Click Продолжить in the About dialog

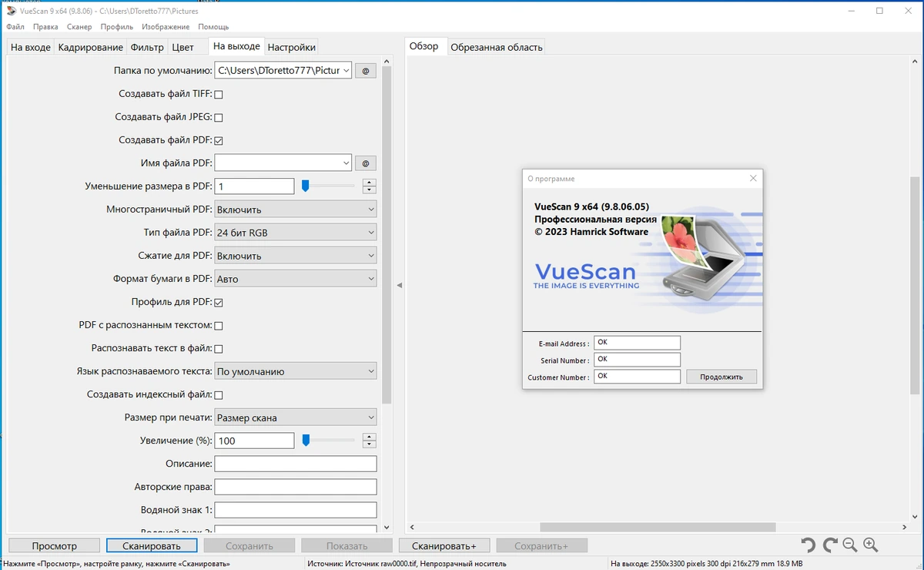click(x=721, y=377)
